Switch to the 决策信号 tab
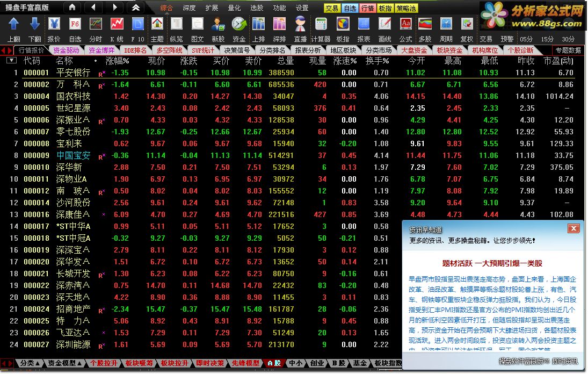Screen dimensions: 588x374 click(x=237, y=51)
